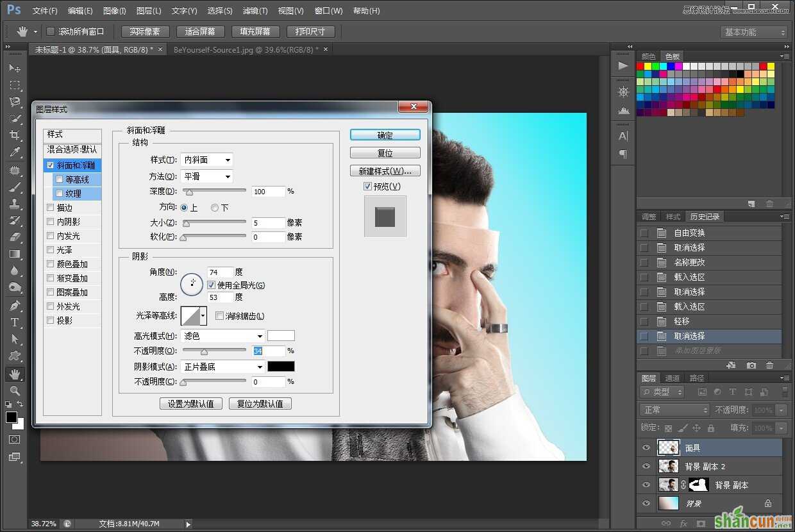Open the 高光模式 dropdown (滤色)
Screen dimensions: 795x532
click(x=222, y=336)
